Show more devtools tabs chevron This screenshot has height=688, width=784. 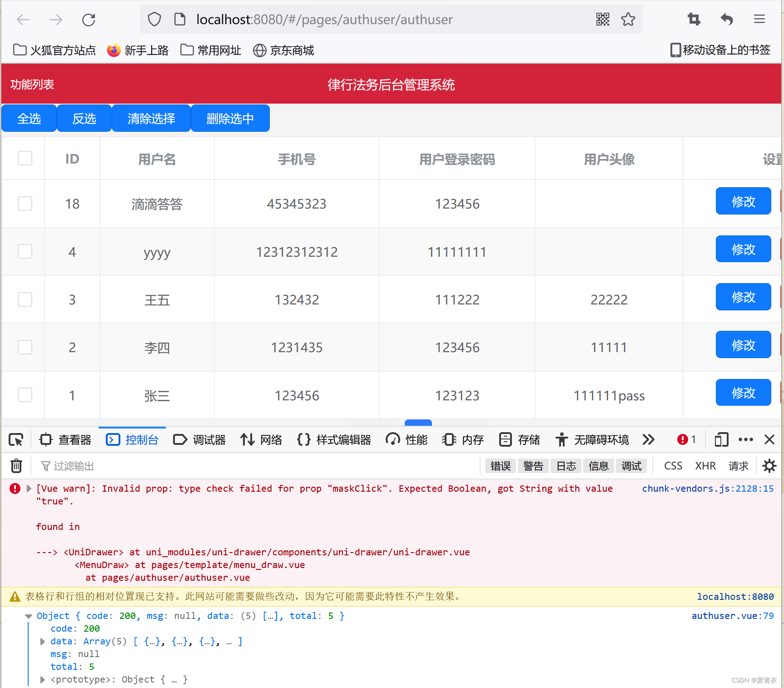pos(649,439)
